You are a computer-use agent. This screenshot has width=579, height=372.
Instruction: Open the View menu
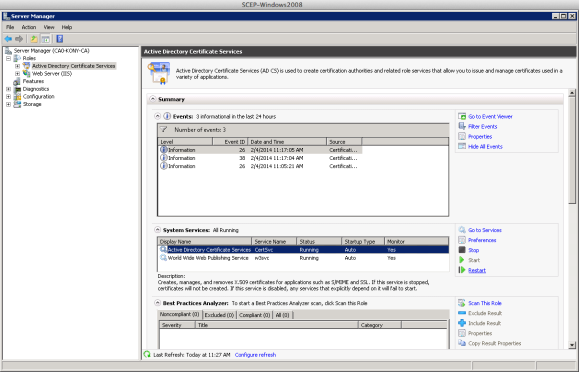(x=49, y=27)
